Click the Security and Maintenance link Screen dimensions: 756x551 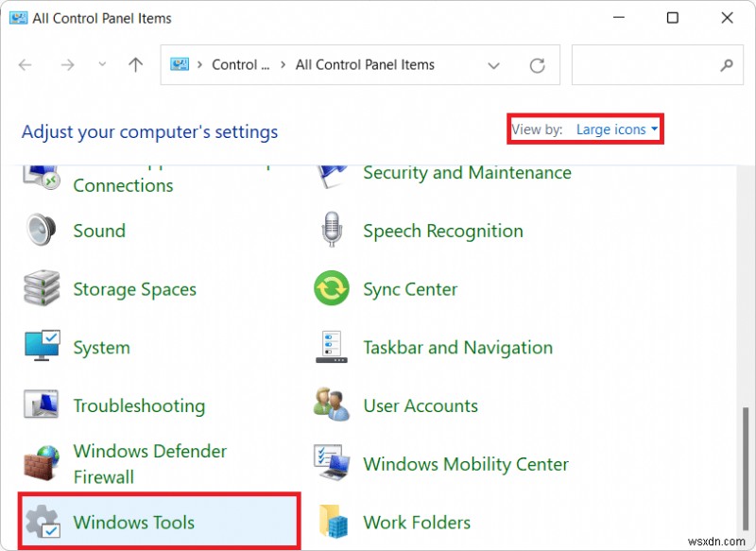(467, 173)
